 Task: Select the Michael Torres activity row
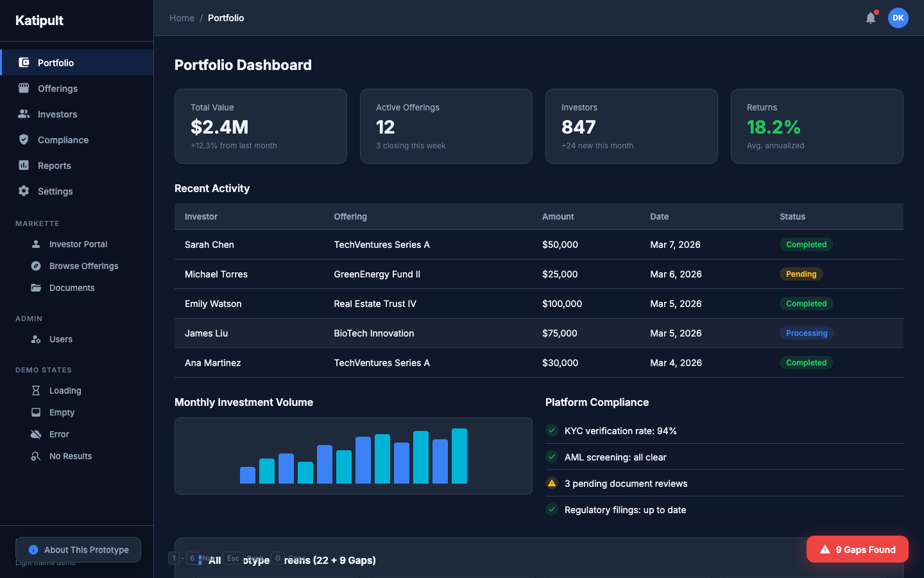[x=449, y=274]
